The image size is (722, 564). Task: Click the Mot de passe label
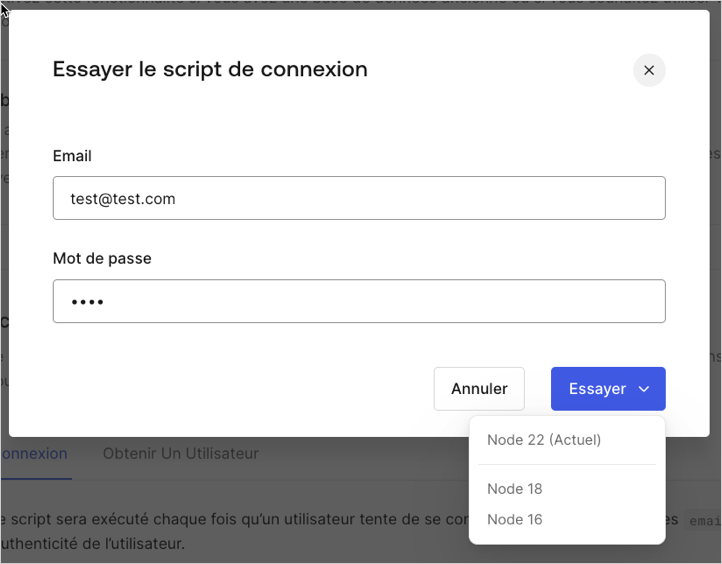[102, 258]
